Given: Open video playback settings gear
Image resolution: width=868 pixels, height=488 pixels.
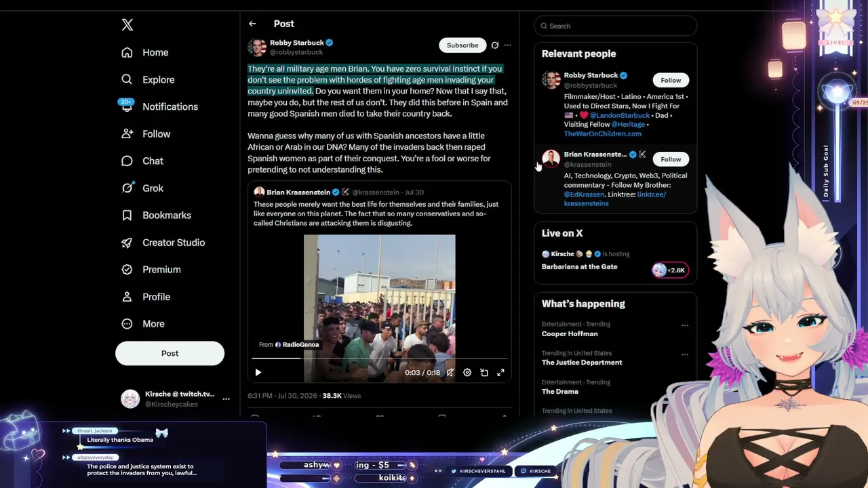Looking at the screenshot, I should 467,372.
